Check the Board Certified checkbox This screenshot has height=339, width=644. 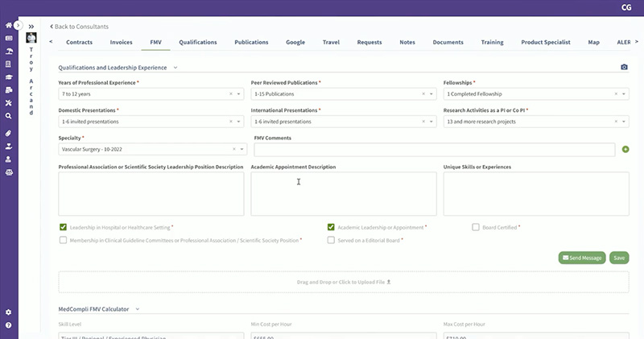pos(476,227)
